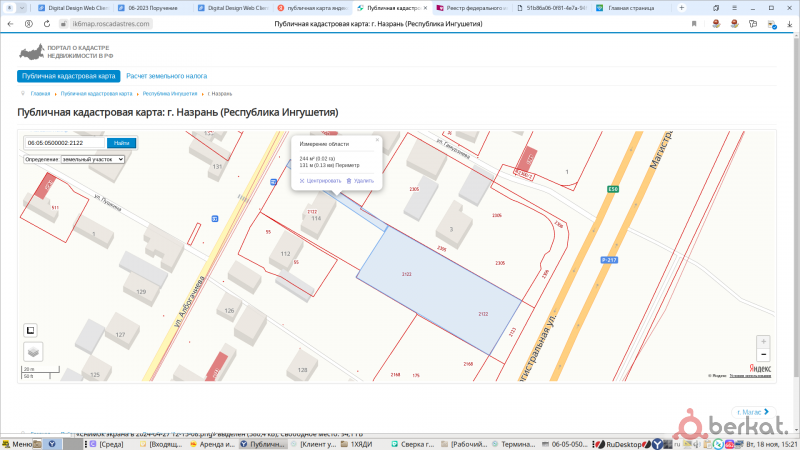
Task: Open the 'земельный участок' dropdown
Action: [93, 159]
